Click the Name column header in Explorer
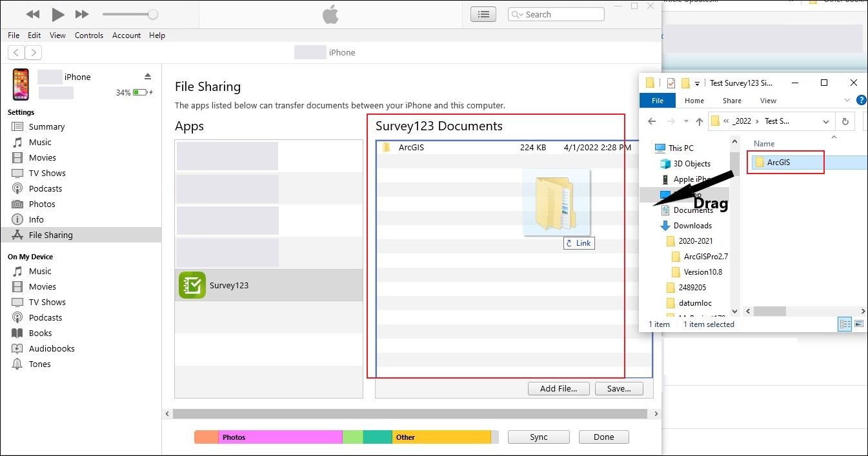Viewport: 868px width, 456px height. 764,144
